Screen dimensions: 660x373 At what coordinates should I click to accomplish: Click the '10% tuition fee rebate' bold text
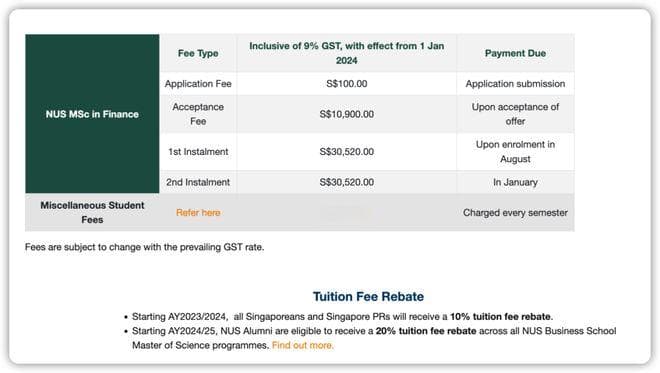point(500,317)
